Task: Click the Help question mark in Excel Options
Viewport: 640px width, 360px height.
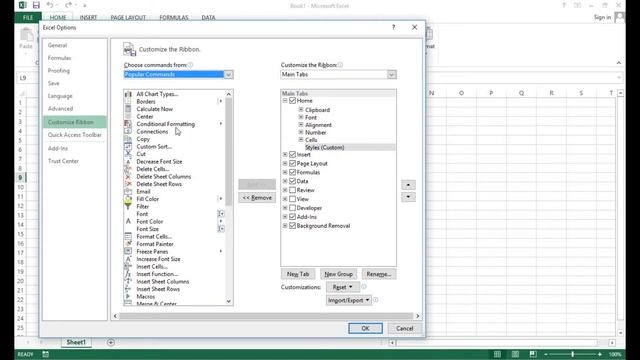Action: [x=393, y=27]
